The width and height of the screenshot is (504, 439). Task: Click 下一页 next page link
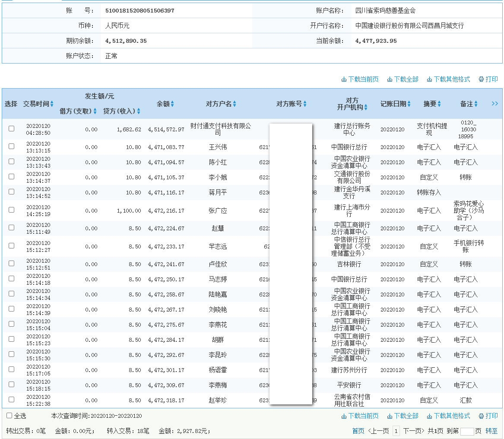point(414,431)
